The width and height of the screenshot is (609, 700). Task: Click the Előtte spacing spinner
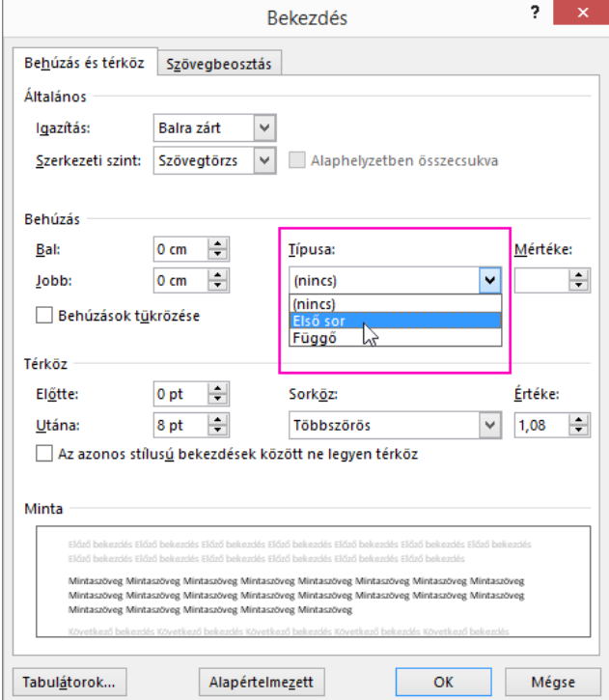pyautogui.click(x=219, y=394)
